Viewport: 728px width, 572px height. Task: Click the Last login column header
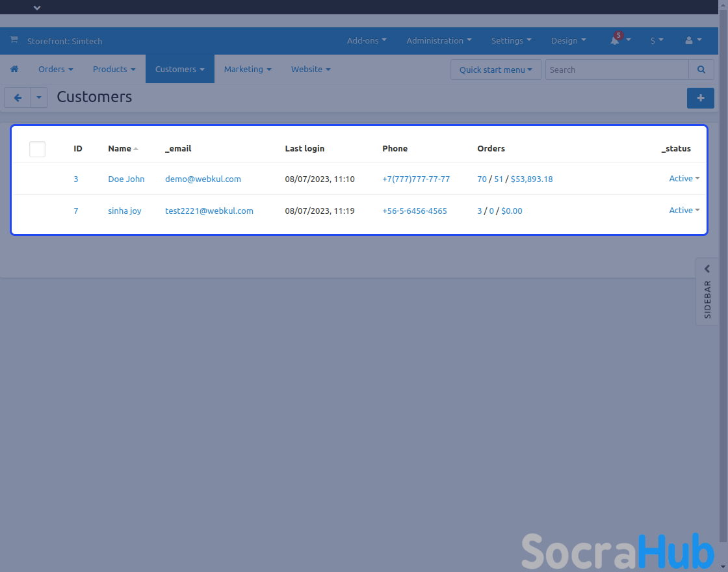pos(305,149)
